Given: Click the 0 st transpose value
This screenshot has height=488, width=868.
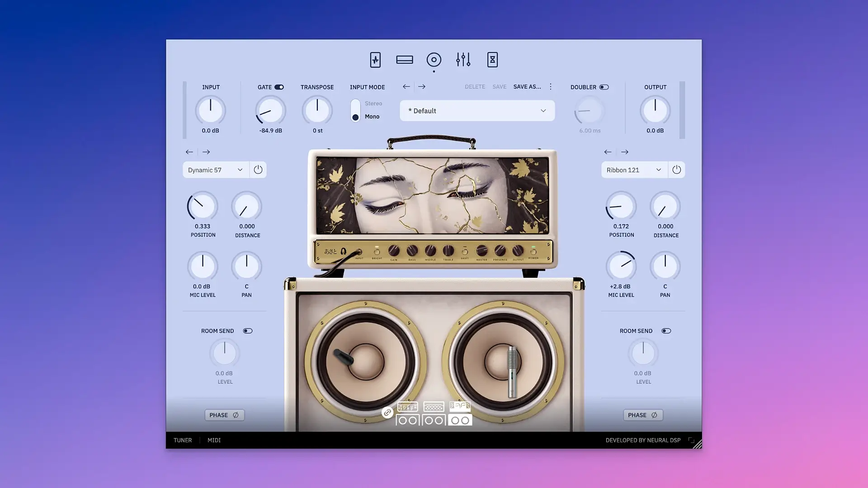Looking at the screenshot, I should (318, 131).
